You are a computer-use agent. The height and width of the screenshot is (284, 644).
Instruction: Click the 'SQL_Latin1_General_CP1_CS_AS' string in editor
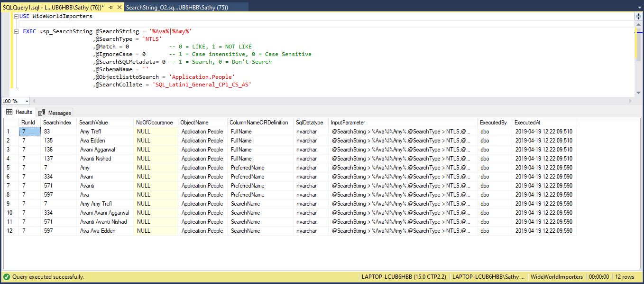[202, 85]
